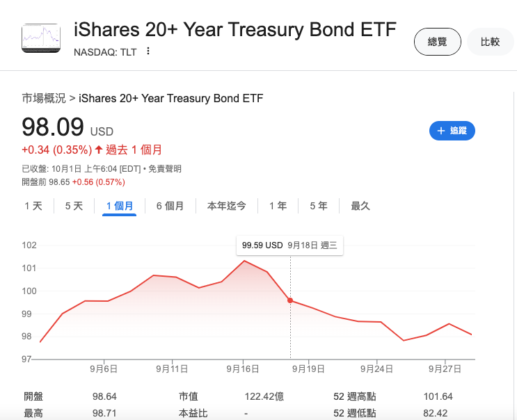
Task: Select the 1 年 time range
Action: (x=278, y=206)
